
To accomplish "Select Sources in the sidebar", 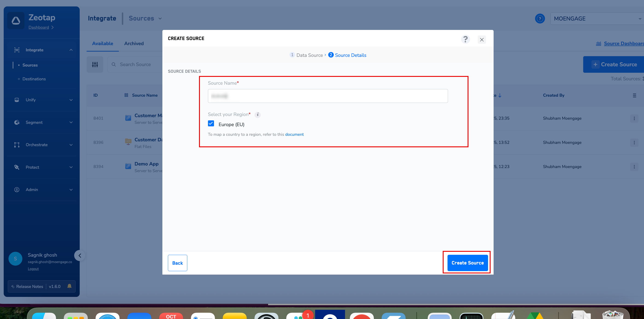I will pos(30,65).
